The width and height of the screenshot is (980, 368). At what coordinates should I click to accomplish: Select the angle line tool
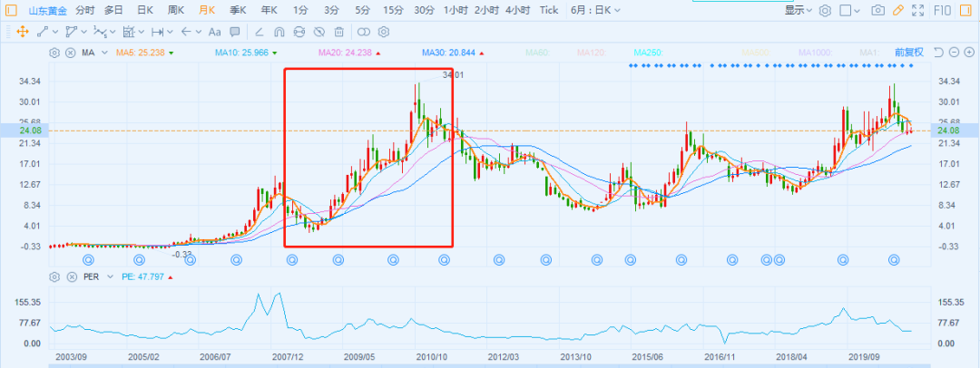[x=260, y=31]
